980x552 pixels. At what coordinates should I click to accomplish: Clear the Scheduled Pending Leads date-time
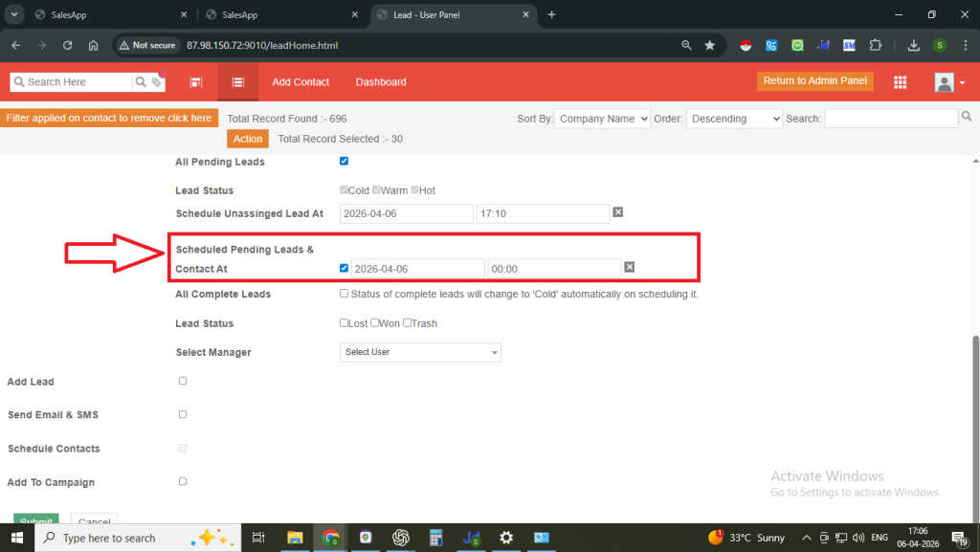[x=630, y=268]
